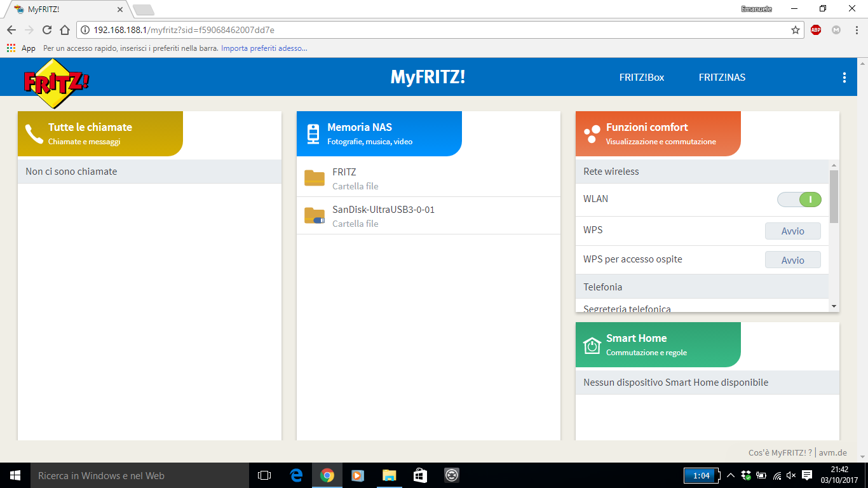Click the NAS storage icon in Memoria NAS

coord(313,133)
